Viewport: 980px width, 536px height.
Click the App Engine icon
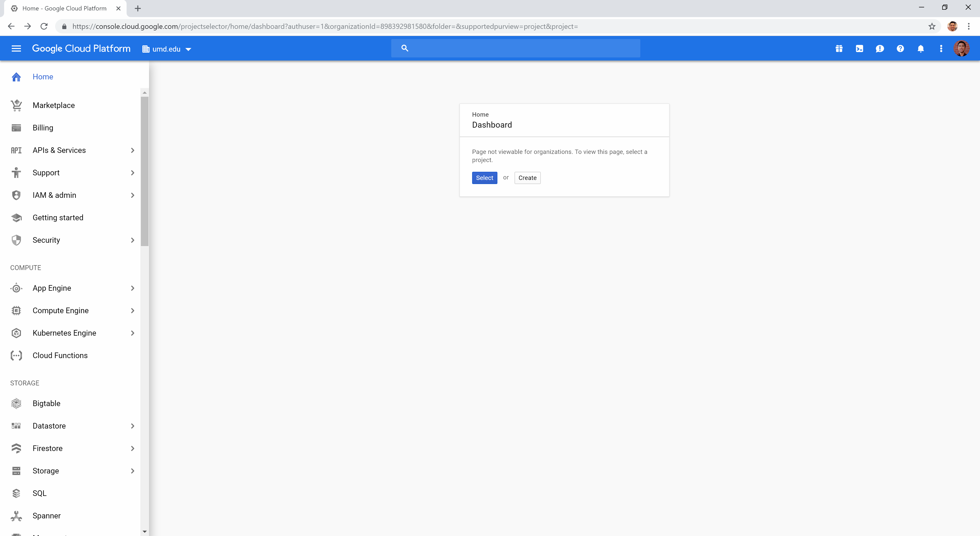tap(16, 288)
